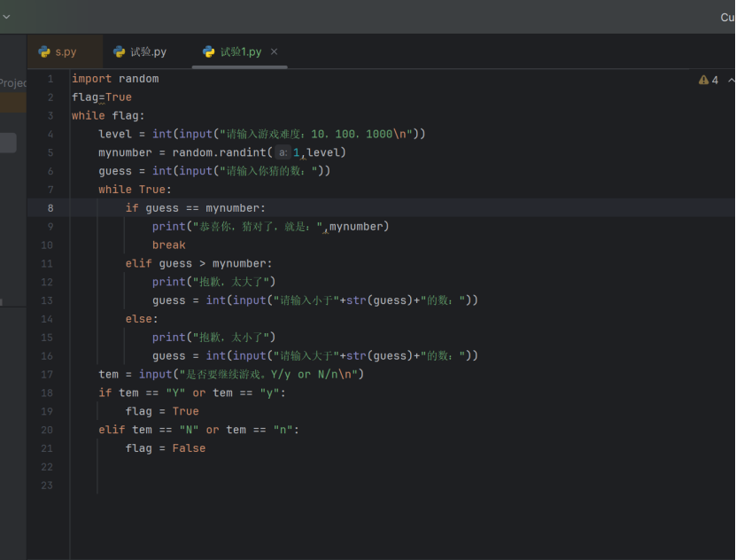Screen dimensions: 736x560
Task: Open the Project panel header
Action: (x=13, y=82)
